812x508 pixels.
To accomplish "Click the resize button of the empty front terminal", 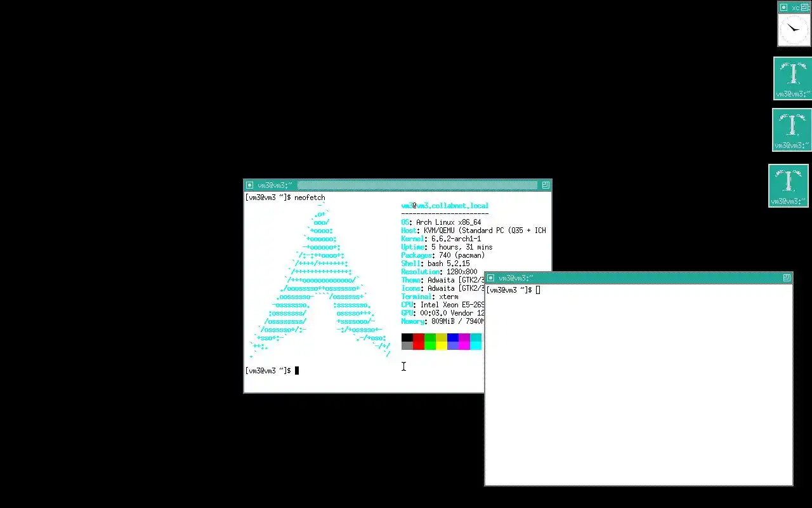I will 787,278.
